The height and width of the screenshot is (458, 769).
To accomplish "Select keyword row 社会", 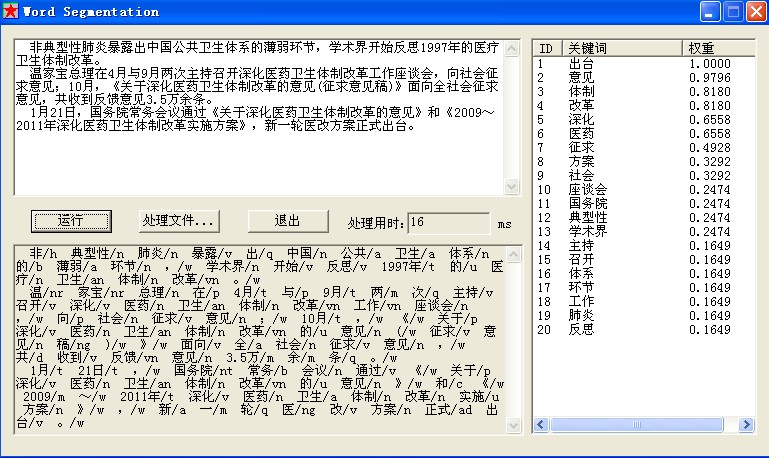I will [x=644, y=176].
